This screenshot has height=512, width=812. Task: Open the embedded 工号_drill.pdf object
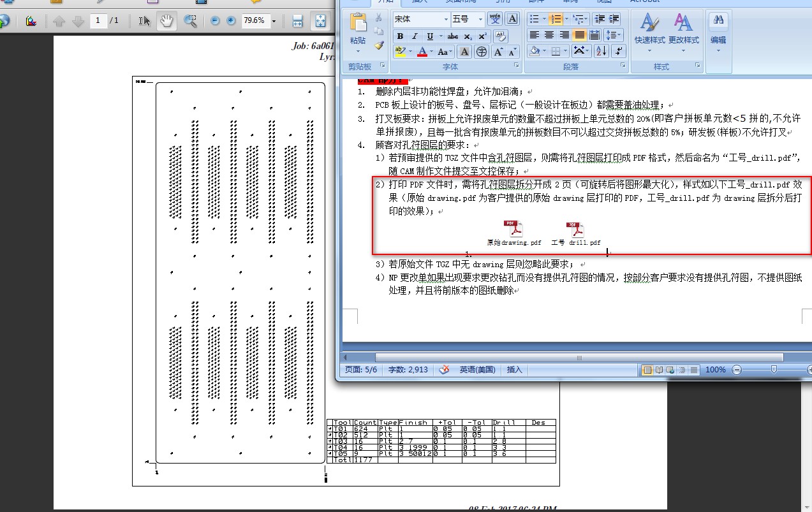click(576, 233)
